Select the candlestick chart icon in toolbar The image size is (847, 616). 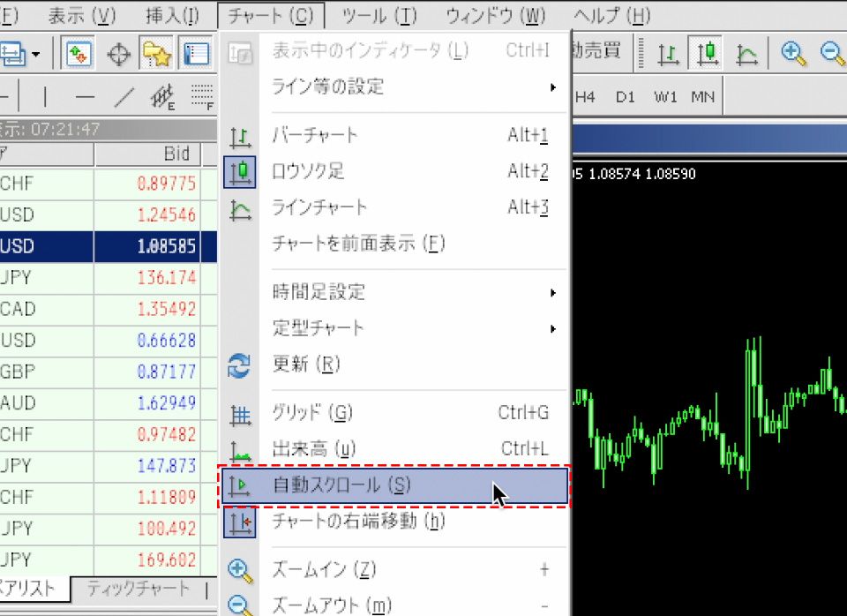(708, 54)
